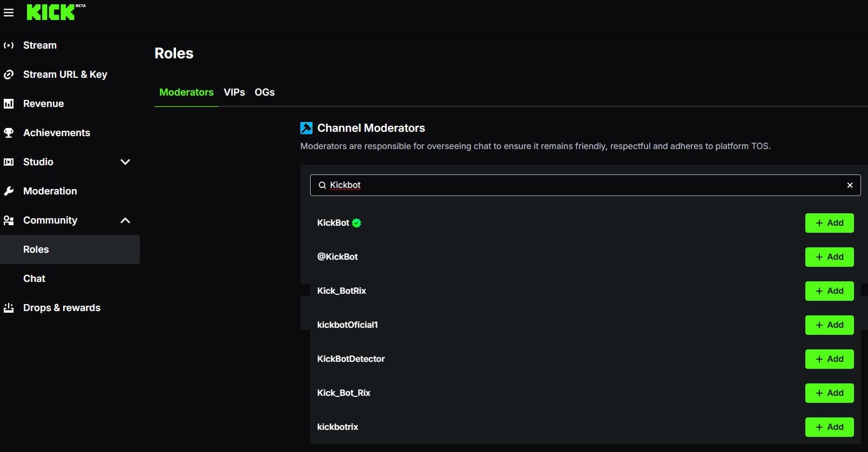Click the Drops & rewards icon
The width and height of the screenshot is (868, 452).
click(x=9, y=308)
